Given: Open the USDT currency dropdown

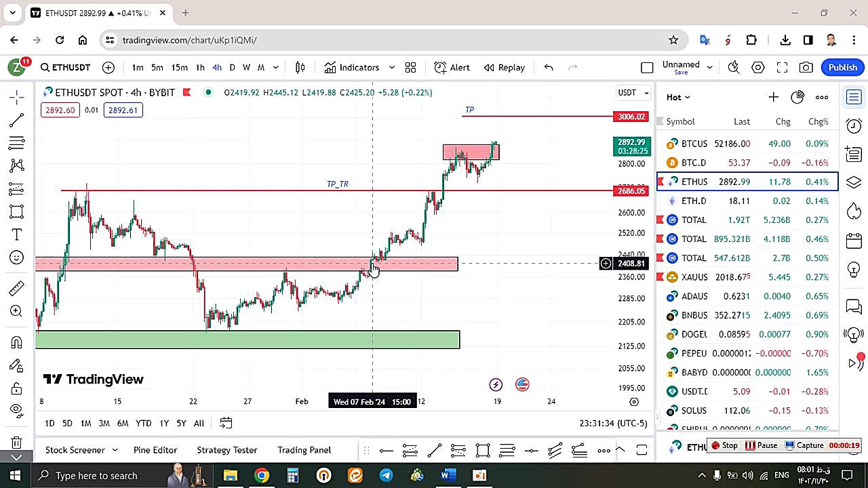Looking at the screenshot, I should pos(633,92).
